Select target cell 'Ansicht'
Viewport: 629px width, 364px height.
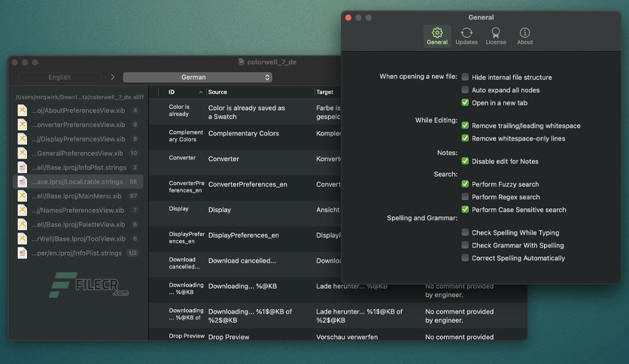click(x=328, y=210)
